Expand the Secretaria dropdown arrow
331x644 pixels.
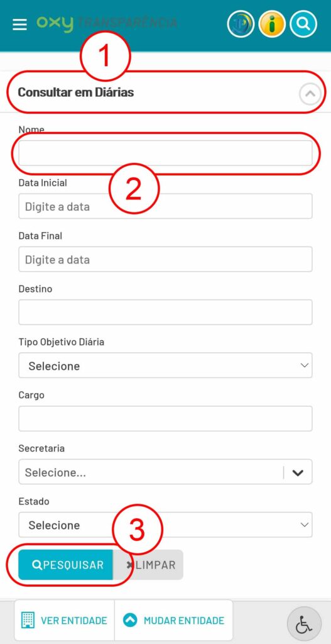pos(298,472)
